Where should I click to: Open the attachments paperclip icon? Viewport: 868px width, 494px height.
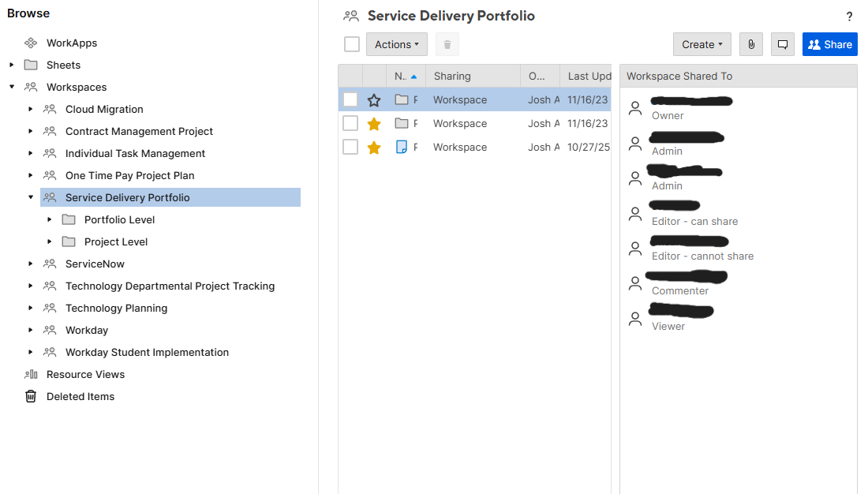coord(751,44)
